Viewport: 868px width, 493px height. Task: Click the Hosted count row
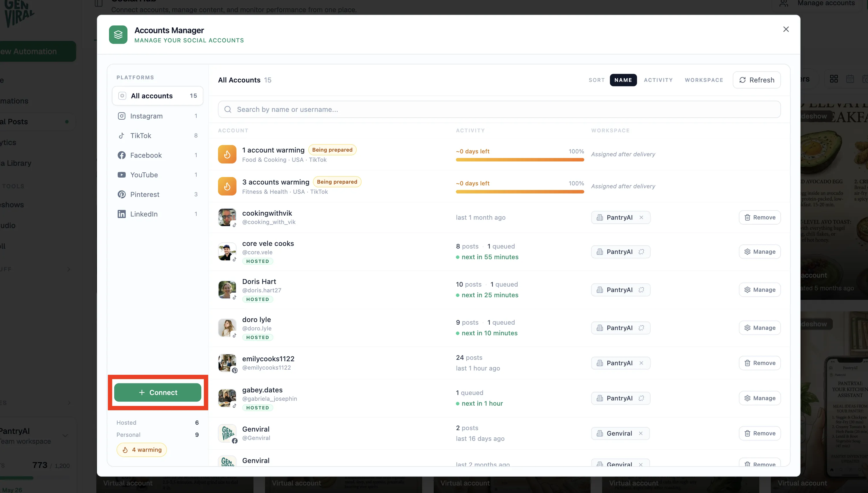point(157,423)
